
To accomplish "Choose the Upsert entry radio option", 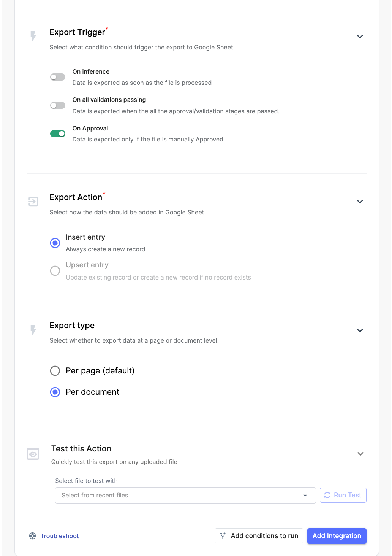I will 55,271.
